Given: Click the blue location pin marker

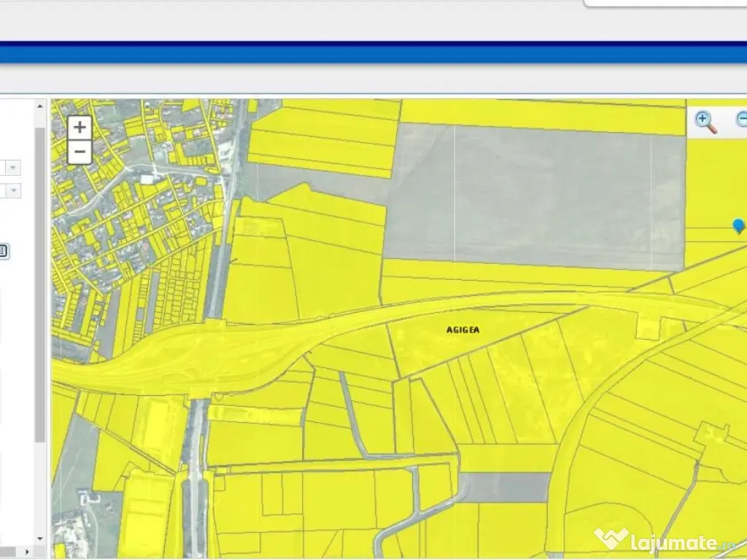Looking at the screenshot, I should (738, 226).
